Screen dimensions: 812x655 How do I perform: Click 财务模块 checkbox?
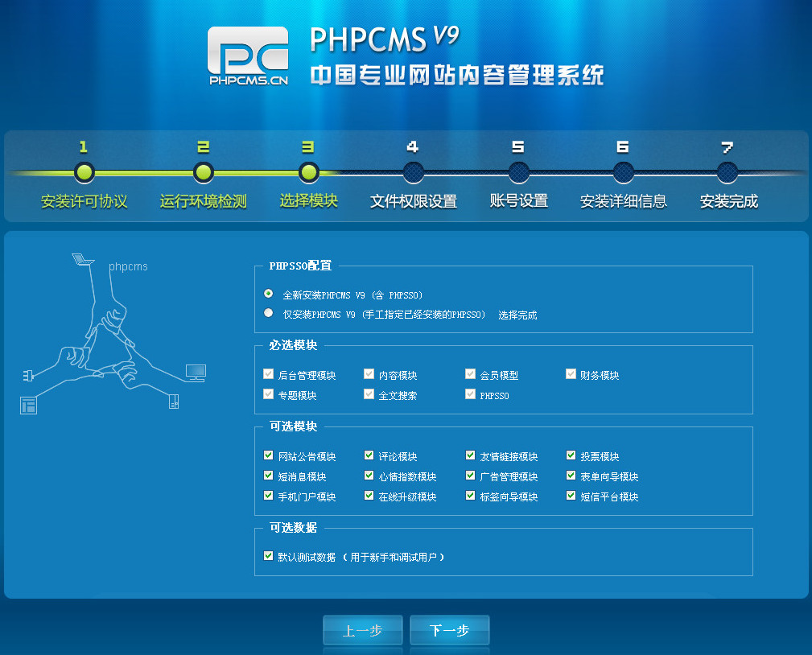pyautogui.click(x=571, y=374)
